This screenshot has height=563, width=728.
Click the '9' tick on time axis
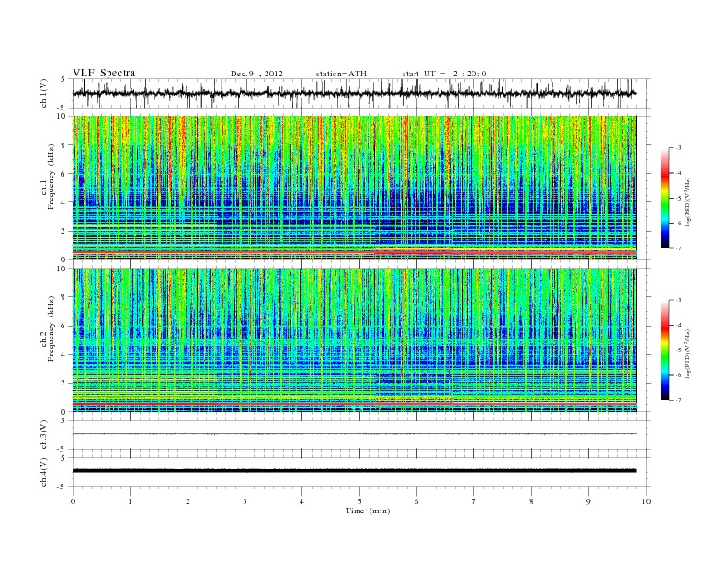point(588,501)
